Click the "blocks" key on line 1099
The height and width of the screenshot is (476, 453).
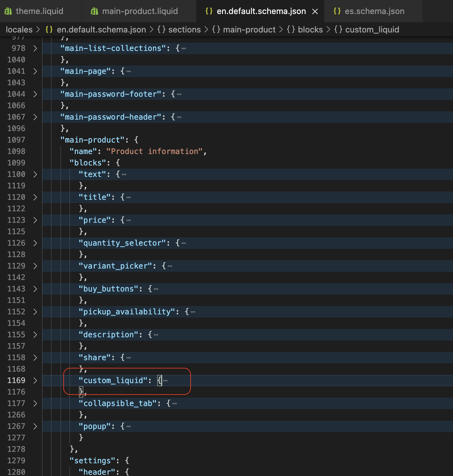click(88, 163)
